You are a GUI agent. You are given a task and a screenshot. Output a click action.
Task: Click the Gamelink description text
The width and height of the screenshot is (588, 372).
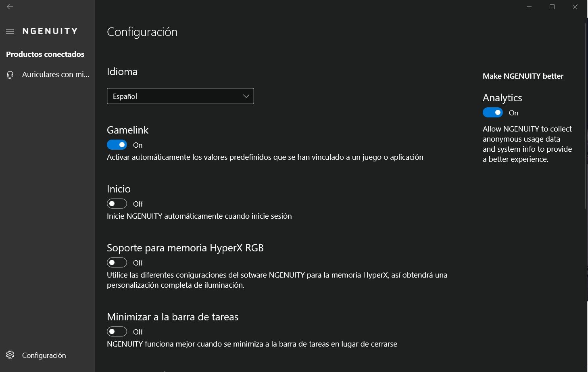(x=265, y=157)
